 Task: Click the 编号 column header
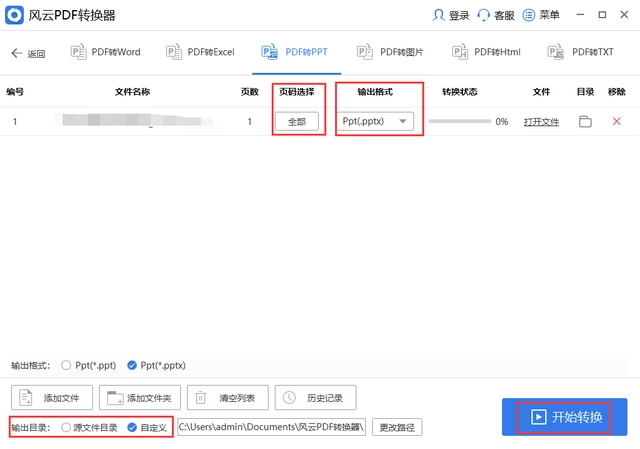point(15,92)
